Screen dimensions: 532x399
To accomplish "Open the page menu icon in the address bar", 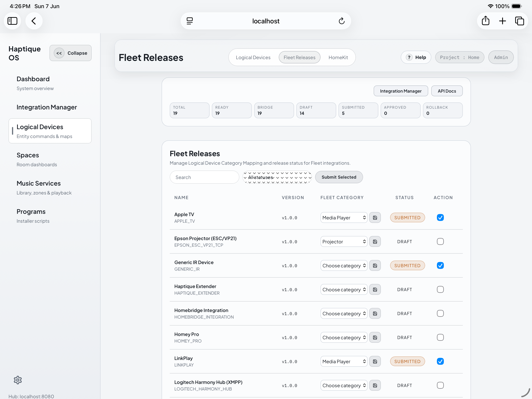I will (x=190, y=21).
